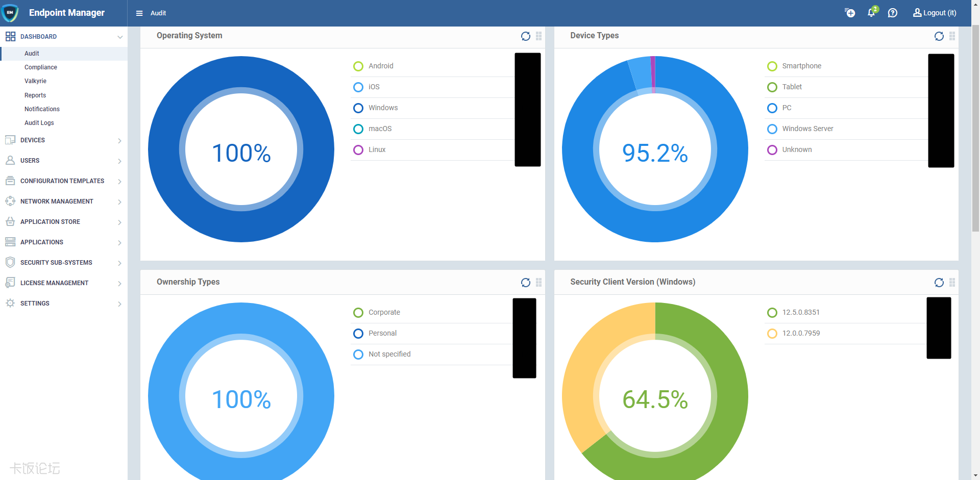Click the PC legend label

pos(787,108)
